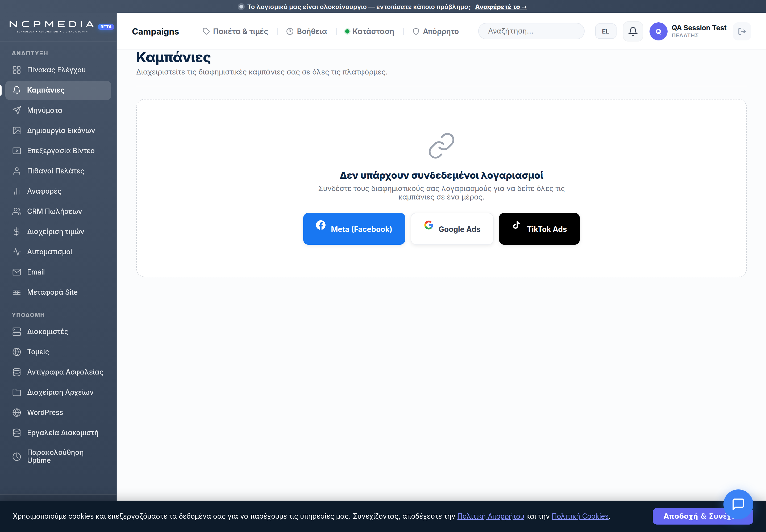Connect Meta (Facebook) account
The image size is (766, 532).
(354, 229)
